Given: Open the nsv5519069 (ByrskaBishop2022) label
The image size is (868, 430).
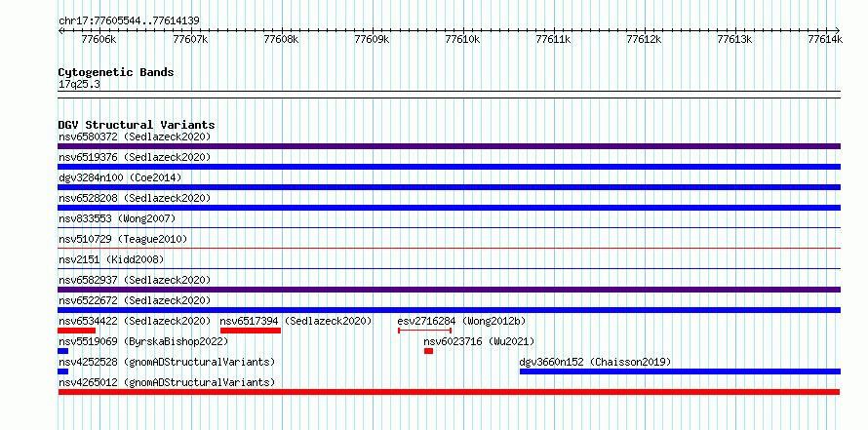Looking at the screenshot, I should [143, 341].
